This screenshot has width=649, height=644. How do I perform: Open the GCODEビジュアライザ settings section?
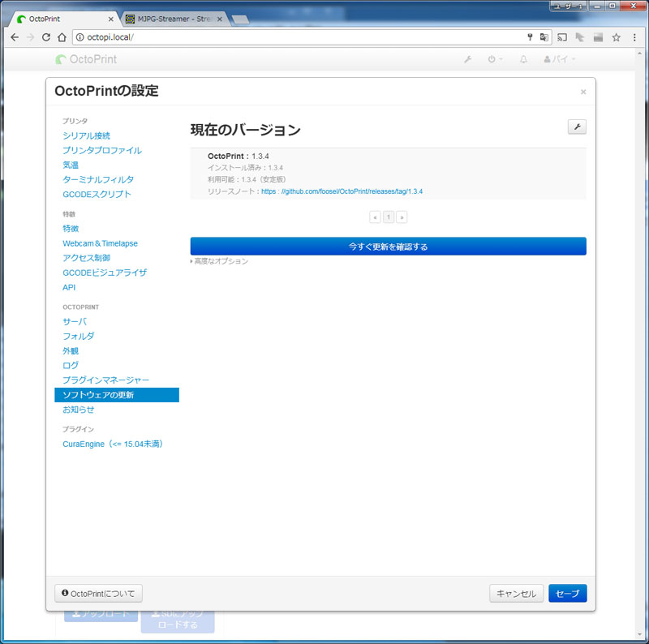tap(105, 273)
